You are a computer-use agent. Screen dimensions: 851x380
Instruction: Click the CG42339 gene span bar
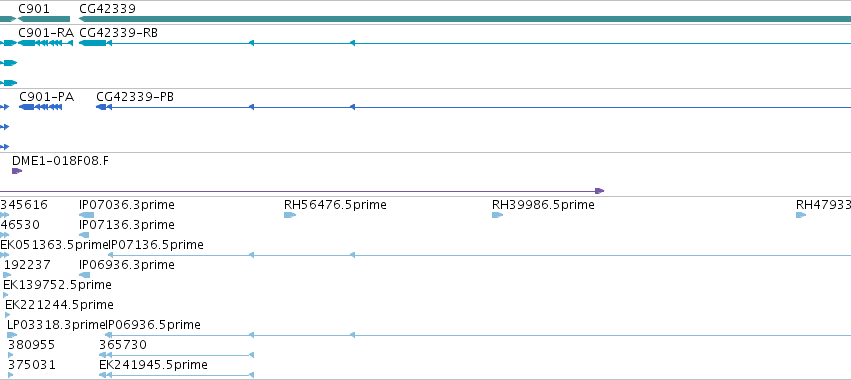(465, 19)
